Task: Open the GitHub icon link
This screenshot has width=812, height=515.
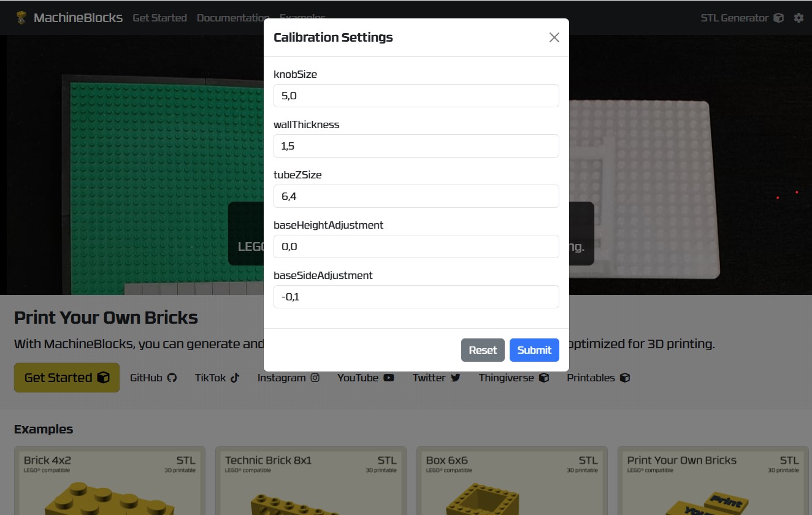Action: click(x=172, y=378)
